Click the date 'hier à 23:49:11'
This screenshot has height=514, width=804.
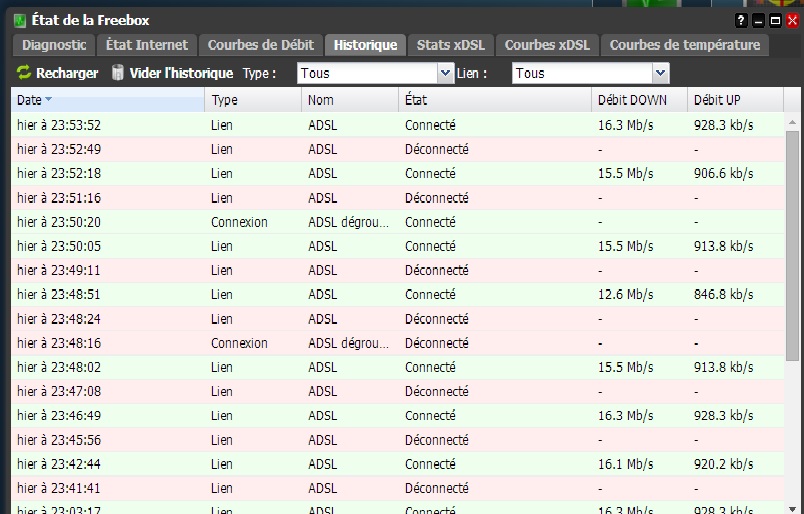(x=59, y=270)
